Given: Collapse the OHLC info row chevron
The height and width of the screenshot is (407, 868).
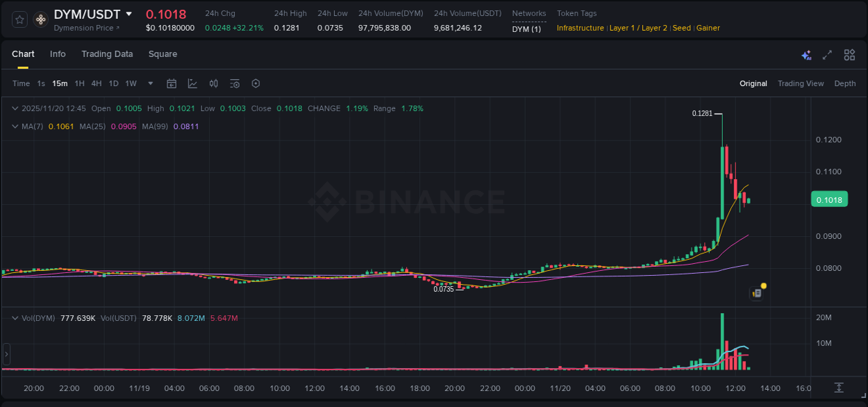Looking at the screenshot, I should [x=15, y=108].
